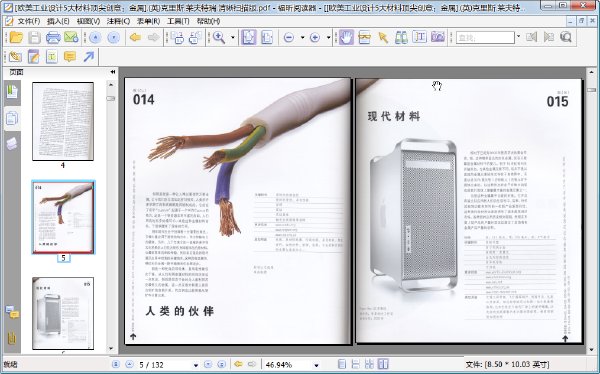Go to previous page in status bar

coord(129,364)
